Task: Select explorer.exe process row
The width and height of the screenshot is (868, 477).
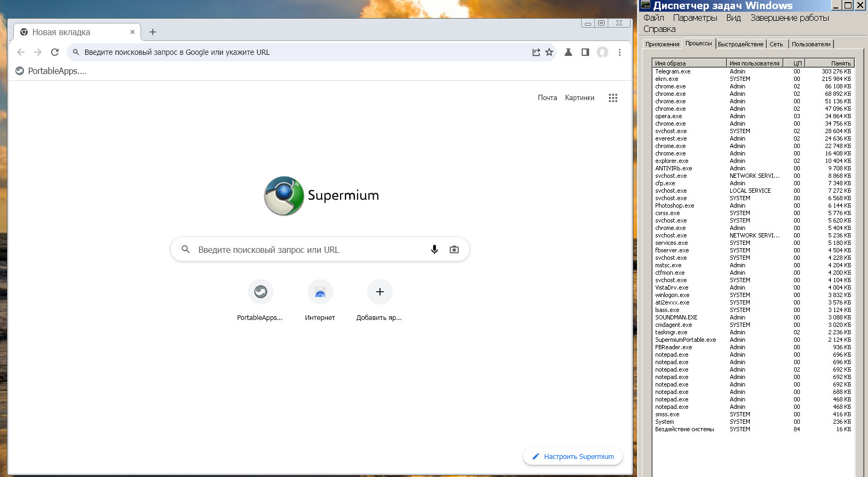Action: [753, 161]
